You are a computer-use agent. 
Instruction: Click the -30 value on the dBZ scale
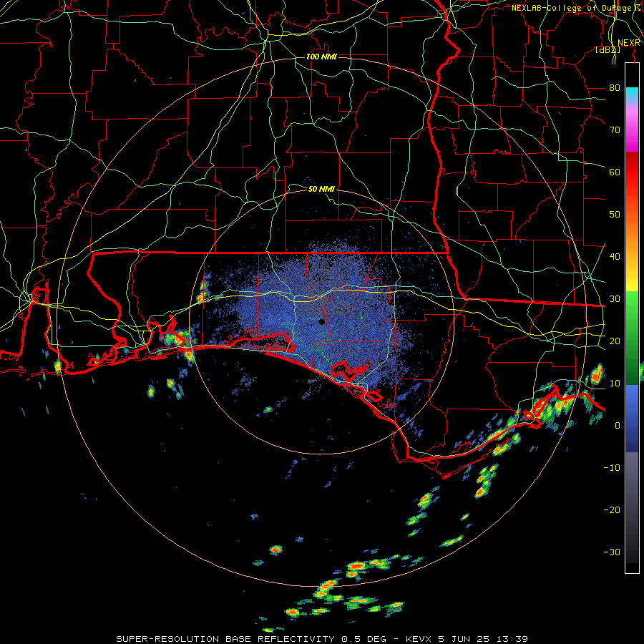612,552
